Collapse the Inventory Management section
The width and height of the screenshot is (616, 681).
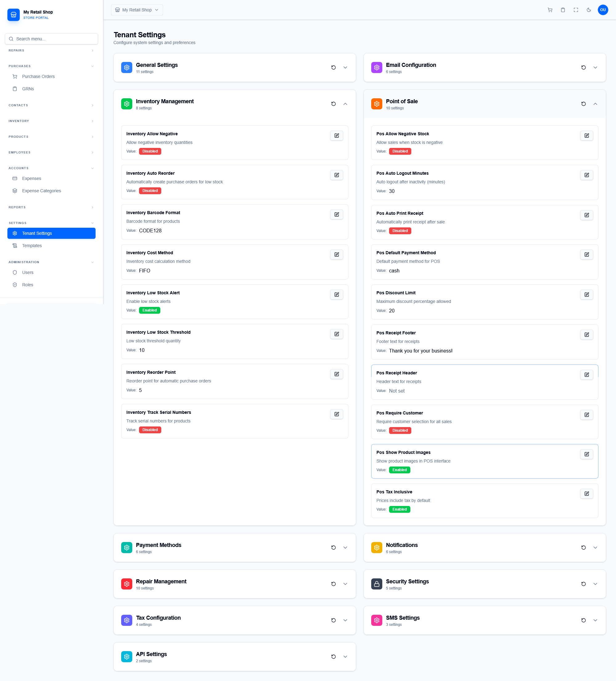coord(345,104)
